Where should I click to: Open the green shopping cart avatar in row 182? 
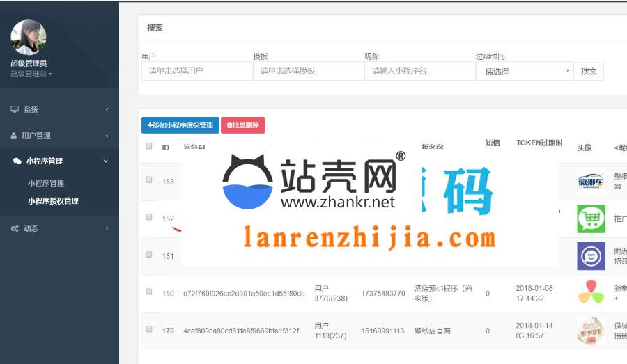click(x=591, y=219)
